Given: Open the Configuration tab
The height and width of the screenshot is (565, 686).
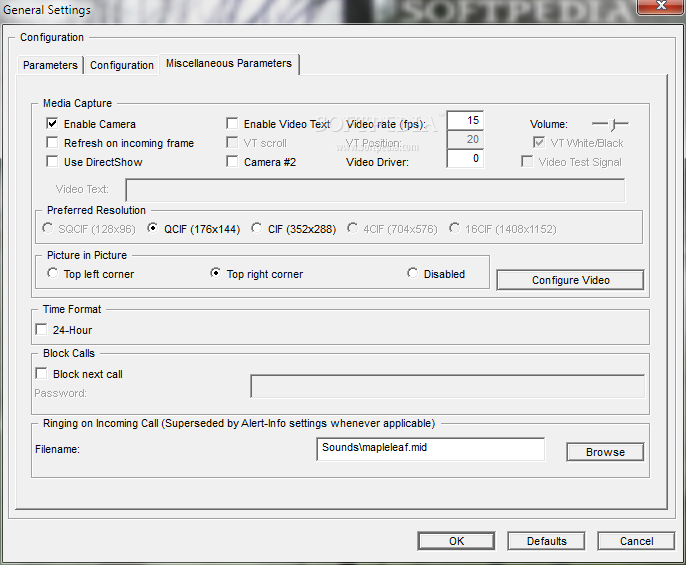Looking at the screenshot, I should pyautogui.click(x=122, y=65).
